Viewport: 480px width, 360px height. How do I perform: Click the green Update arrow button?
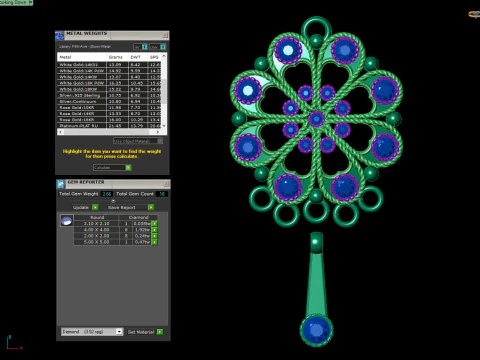click(x=95, y=207)
